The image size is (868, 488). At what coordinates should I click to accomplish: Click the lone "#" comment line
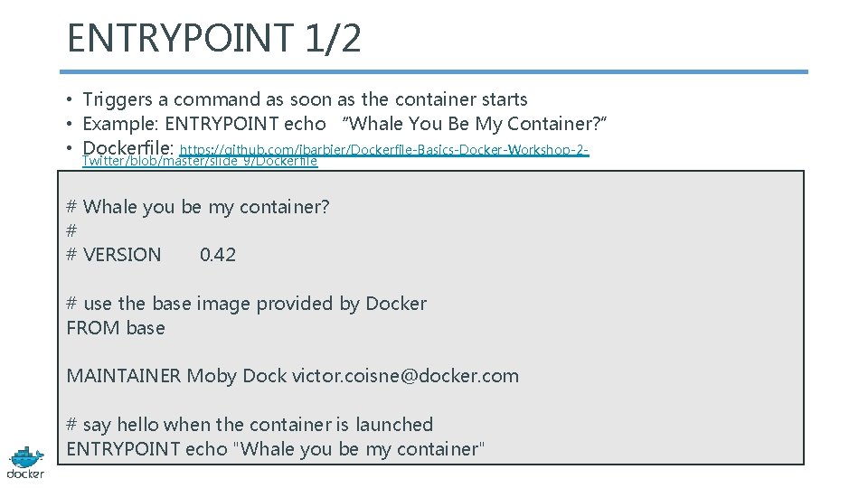click(x=71, y=231)
